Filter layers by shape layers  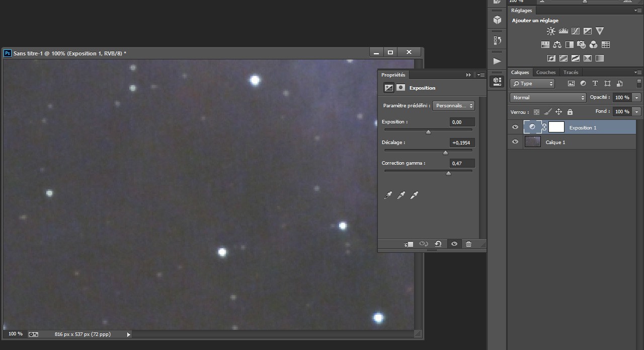point(607,84)
